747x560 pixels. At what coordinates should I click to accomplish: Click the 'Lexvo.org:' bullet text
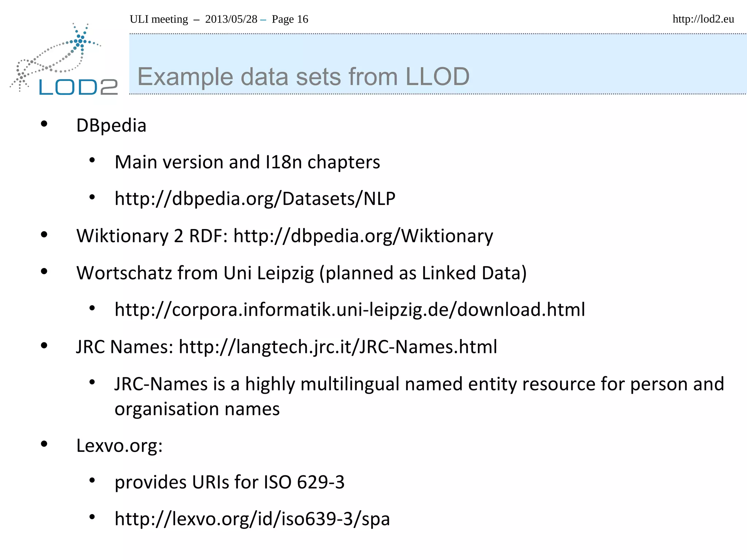click(119, 446)
